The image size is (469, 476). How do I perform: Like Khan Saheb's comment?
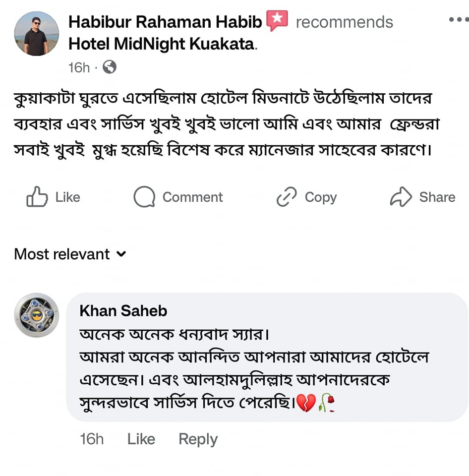pos(141,439)
